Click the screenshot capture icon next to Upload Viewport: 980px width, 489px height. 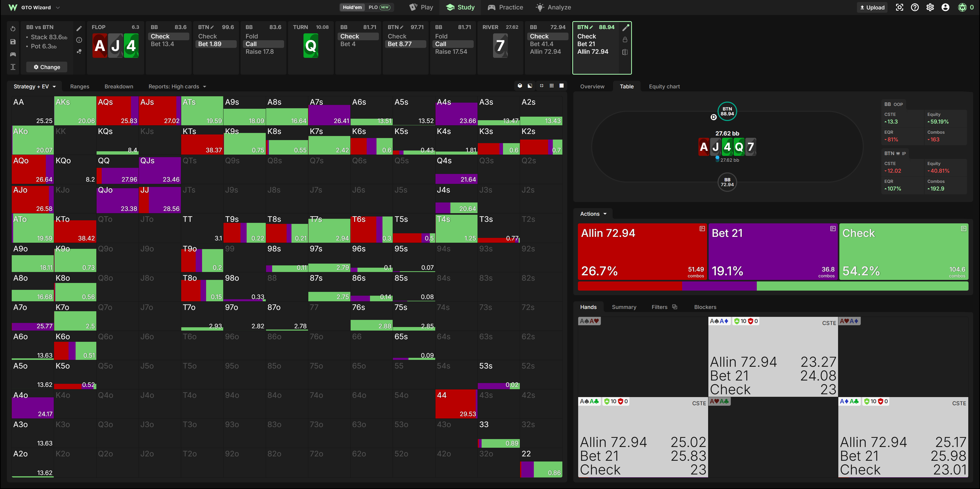coord(899,7)
